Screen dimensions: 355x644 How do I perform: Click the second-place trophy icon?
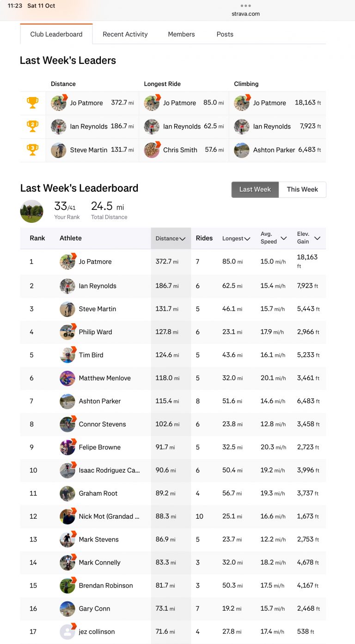click(32, 126)
